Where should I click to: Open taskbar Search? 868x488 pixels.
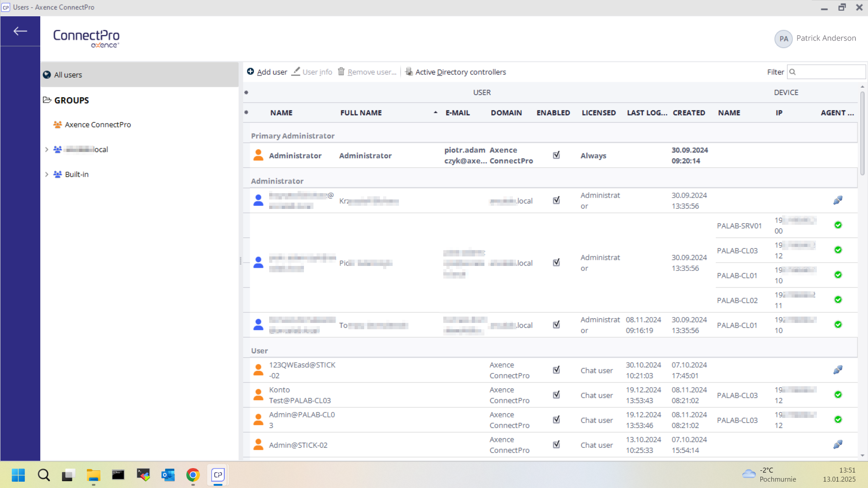coord(44,475)
